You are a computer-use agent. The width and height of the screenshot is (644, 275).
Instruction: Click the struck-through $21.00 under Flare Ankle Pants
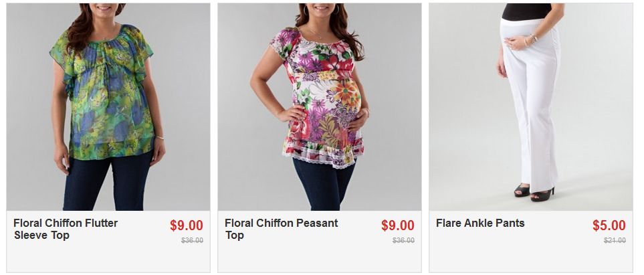615,240
